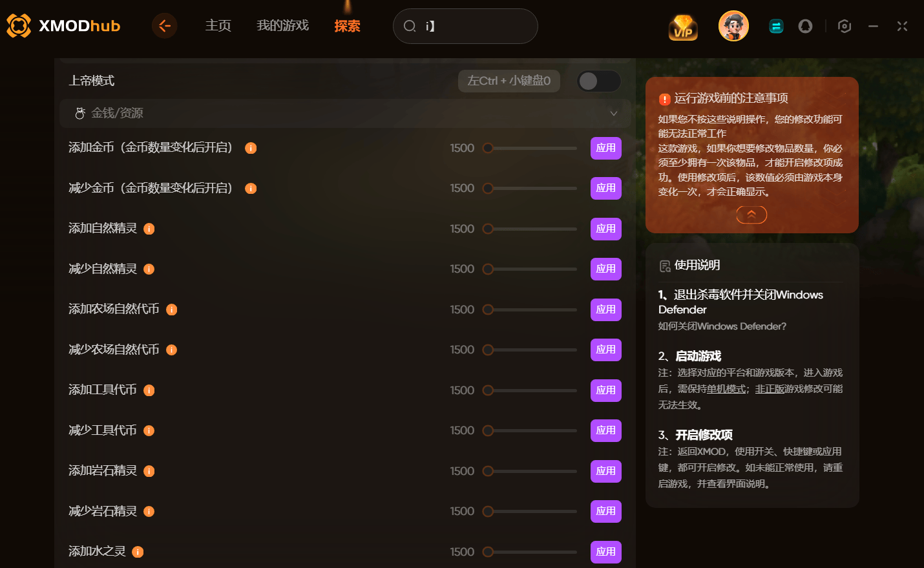Open the notification bell icon
The height and width of the screenshot is (568, 924).
805,26
